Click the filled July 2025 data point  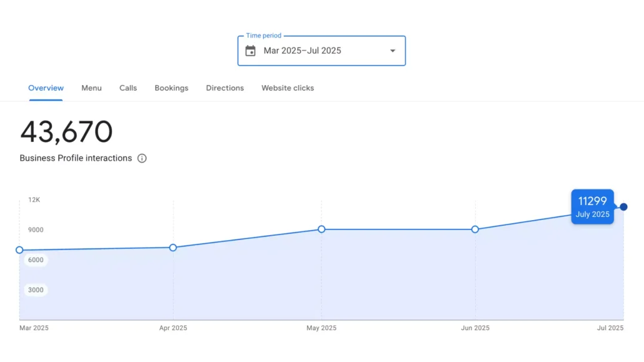pyautogui.click(x=623, y=207)
